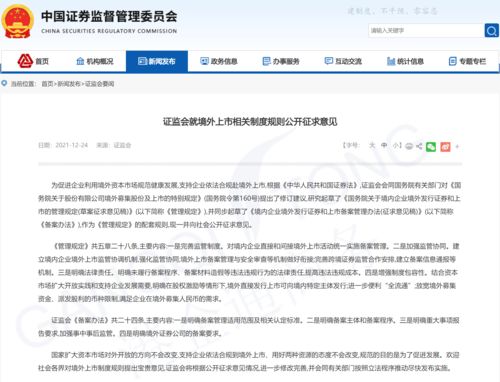500x382 pixels.
Task: Set font size to medium 中
Action: click(384, 145)
